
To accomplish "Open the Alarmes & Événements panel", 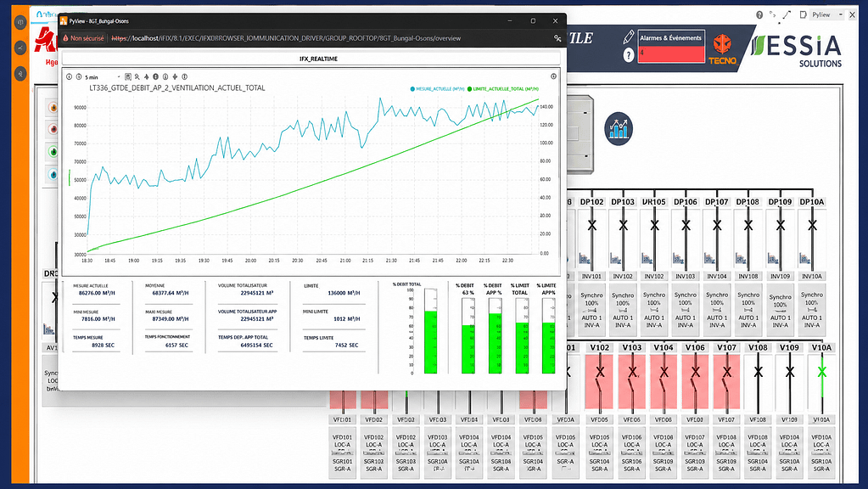I will point(671,47).
